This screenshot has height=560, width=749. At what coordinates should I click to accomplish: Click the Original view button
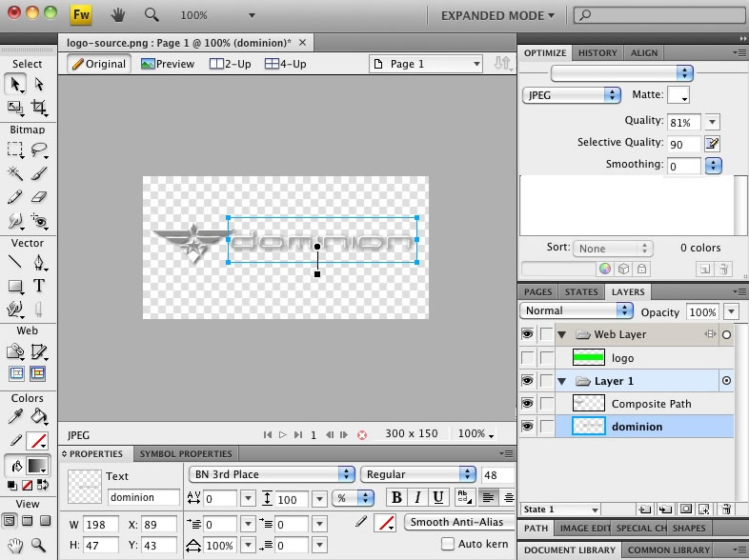99,64
